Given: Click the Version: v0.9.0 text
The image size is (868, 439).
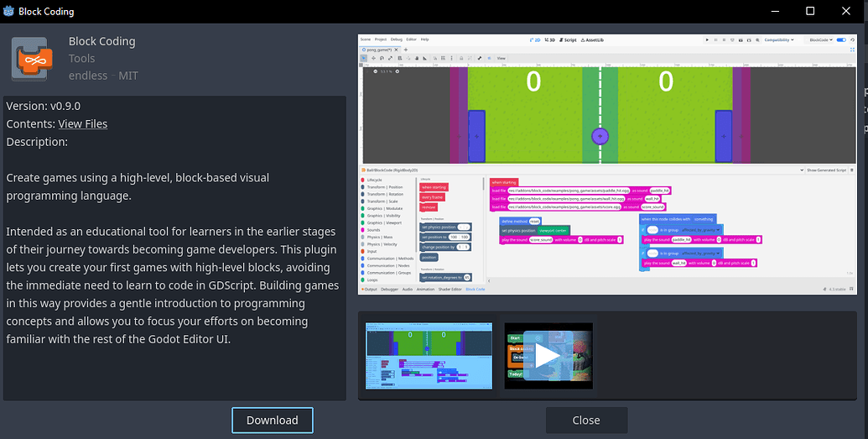Looking at the screenshot, I should tap(43, 106).
